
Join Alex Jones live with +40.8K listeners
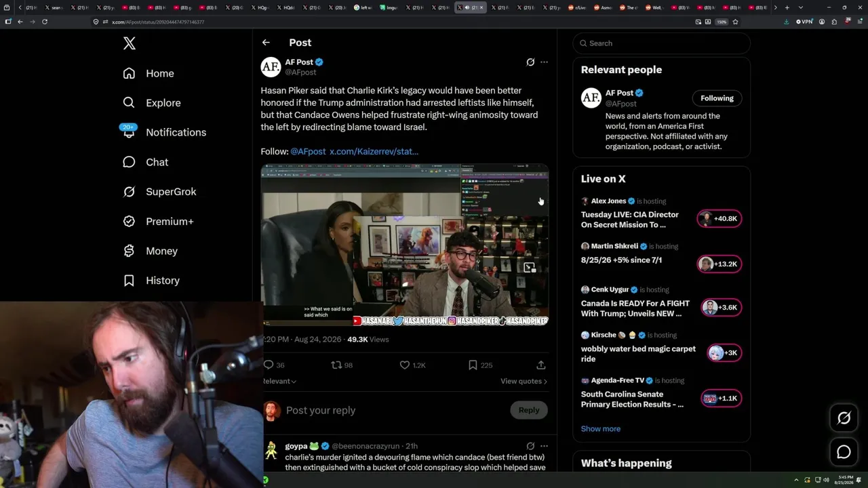coord(719,219)
